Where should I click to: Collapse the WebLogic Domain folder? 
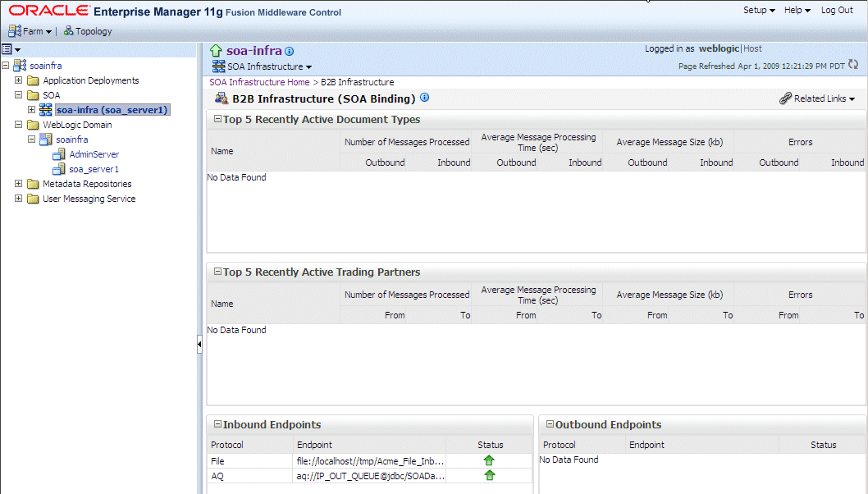tap(18, 125)
